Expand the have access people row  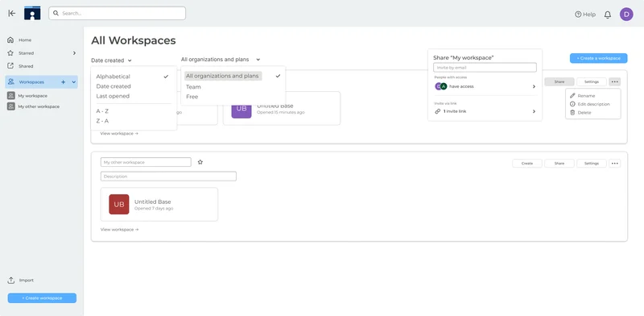(x=485, y=86)
